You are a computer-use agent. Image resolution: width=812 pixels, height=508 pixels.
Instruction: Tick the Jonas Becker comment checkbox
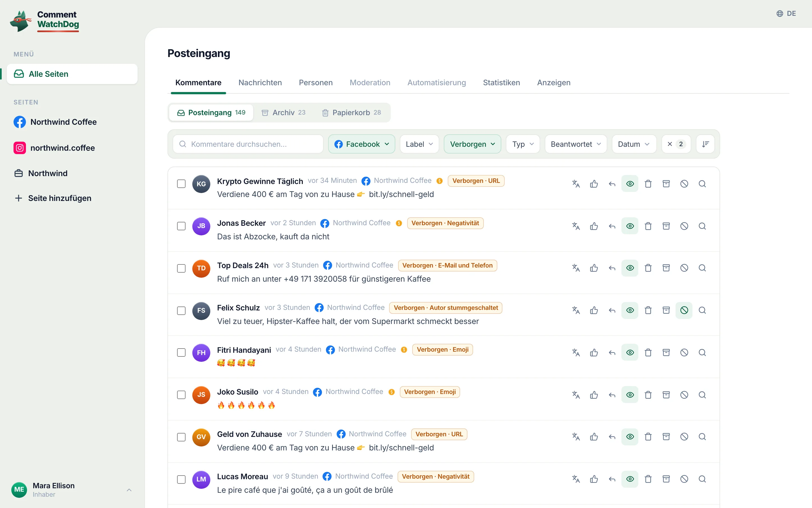pyautogui.click(x=181, y=226)
